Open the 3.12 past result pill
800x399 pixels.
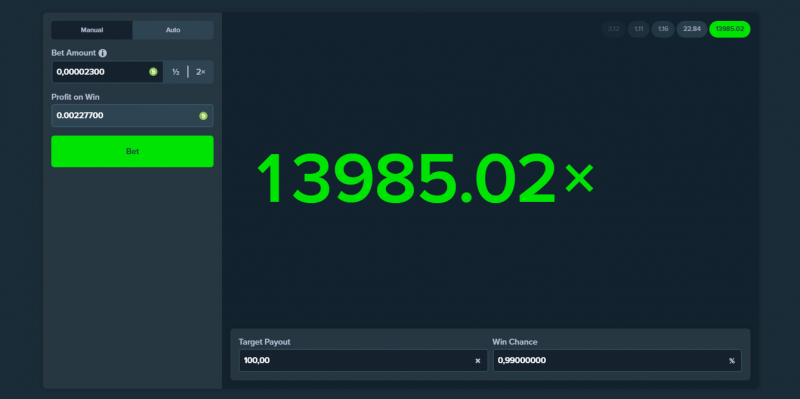click(x=613, y=29)
